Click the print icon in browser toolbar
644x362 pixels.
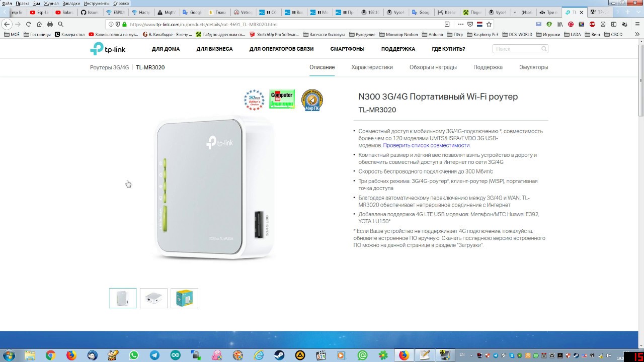click(x=50, y=24)
